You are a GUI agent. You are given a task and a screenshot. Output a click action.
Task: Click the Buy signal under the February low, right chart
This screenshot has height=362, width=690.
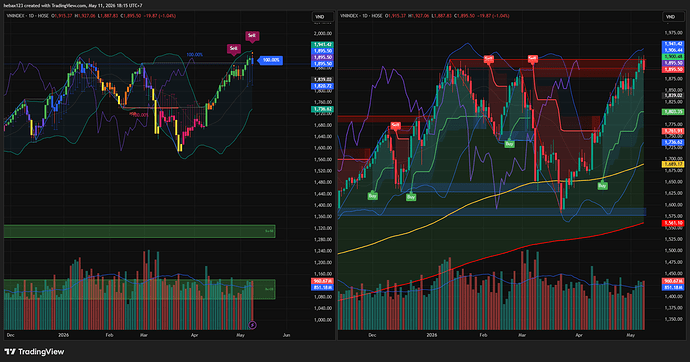(x=509, y=144)
